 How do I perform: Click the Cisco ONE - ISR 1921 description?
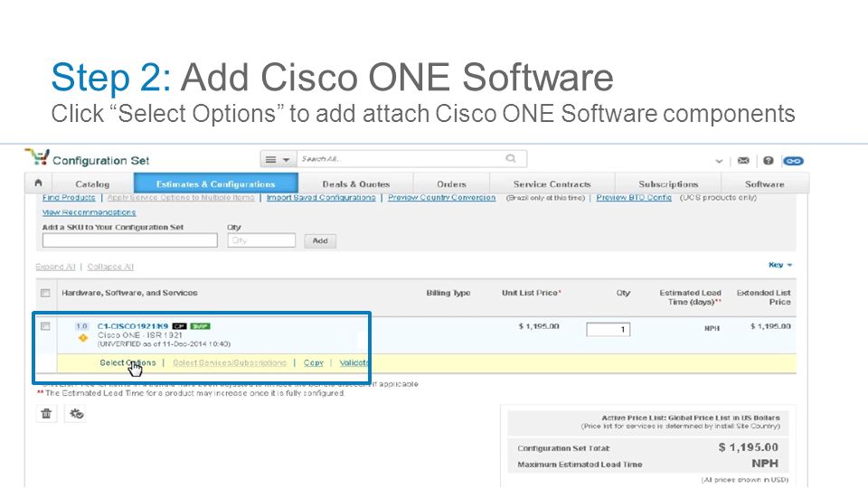(x=140, y=335)
